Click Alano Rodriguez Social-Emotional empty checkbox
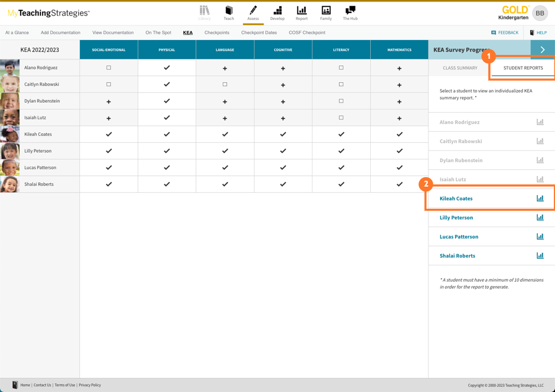Viewport: 555px width, 392px height. point(109,68)
